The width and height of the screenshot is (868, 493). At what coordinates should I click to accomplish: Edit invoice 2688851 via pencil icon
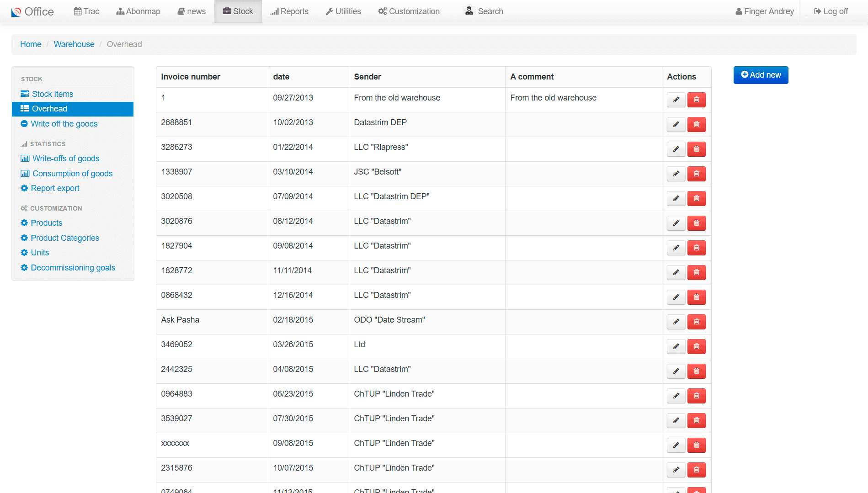tap(676, 124)
